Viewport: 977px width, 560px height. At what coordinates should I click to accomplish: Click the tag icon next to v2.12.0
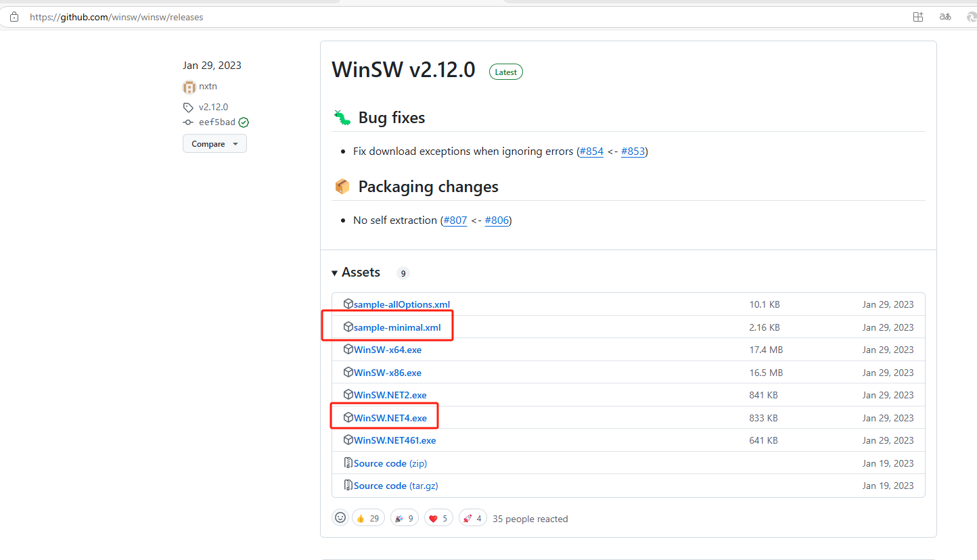pos(188,108)
